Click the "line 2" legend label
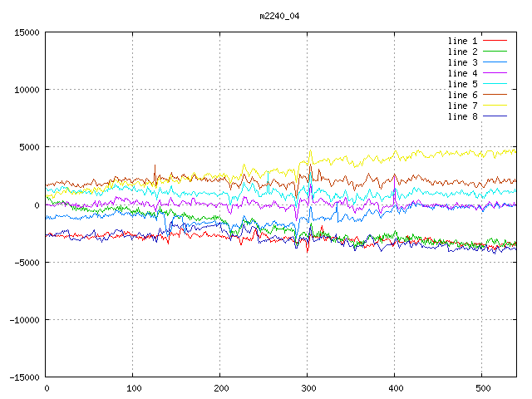The image size is (532, 399). [463, 52]
